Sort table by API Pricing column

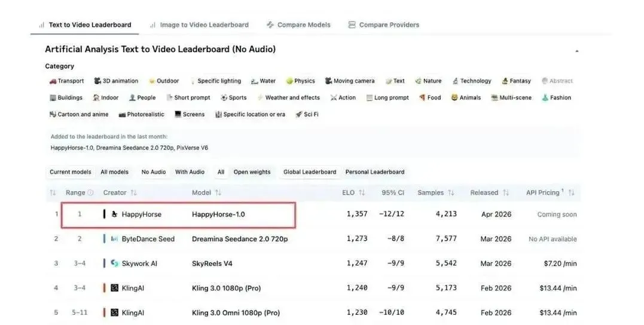pos(550,192)
